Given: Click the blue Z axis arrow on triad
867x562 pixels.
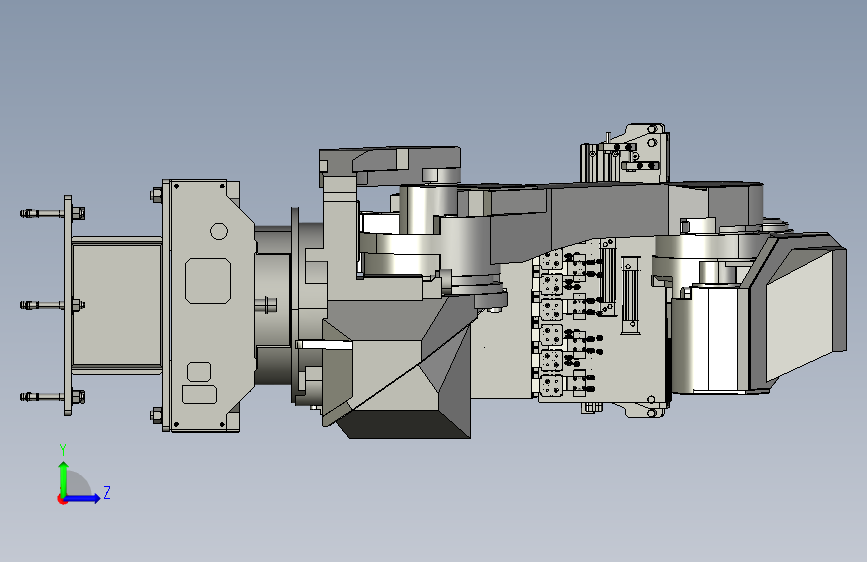Looking at the screenshot, I should coord(83,498).
